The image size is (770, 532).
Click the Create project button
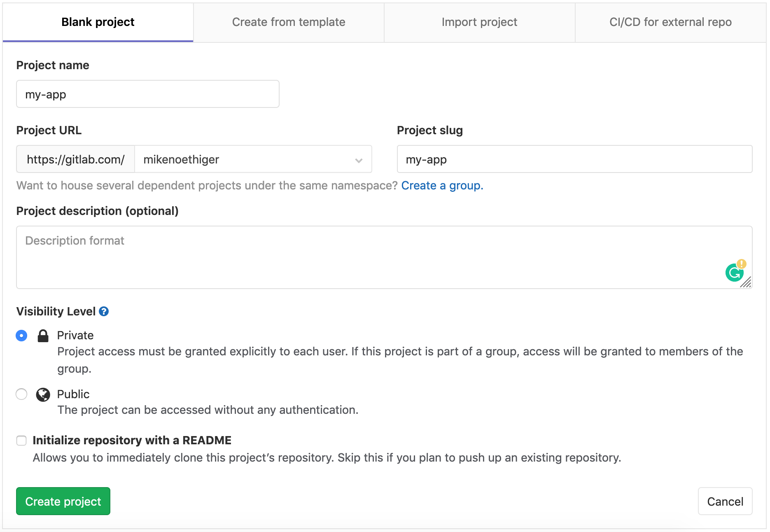coord(63,501)
